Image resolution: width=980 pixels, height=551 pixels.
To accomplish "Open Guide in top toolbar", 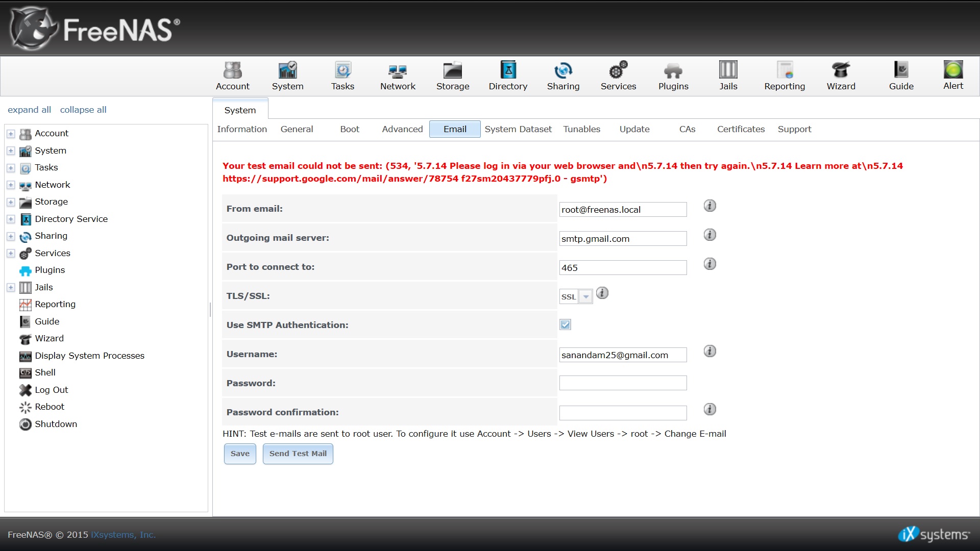I will [x=901, y=76].
